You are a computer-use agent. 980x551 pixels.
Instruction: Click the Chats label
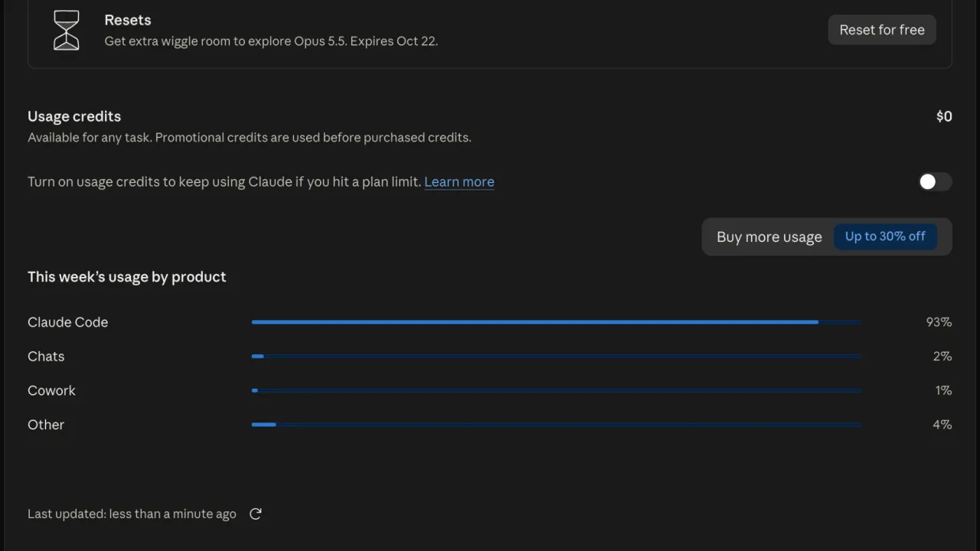[x=46, y=357]
